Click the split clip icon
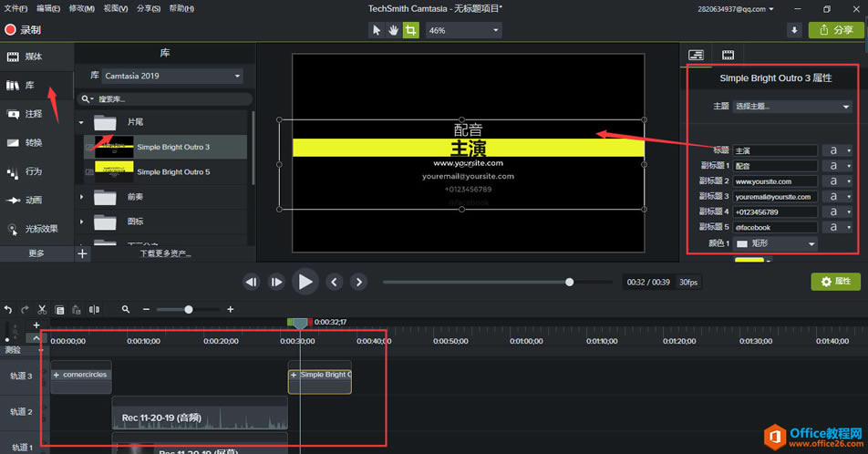Image resolution: width=868 pixels, height=454 pixels. pos(94,309)
